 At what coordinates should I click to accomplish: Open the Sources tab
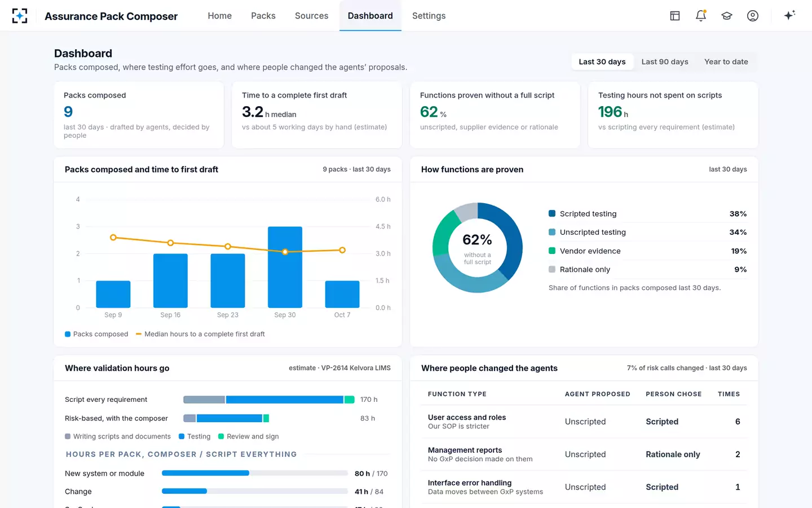pos(311,16)
